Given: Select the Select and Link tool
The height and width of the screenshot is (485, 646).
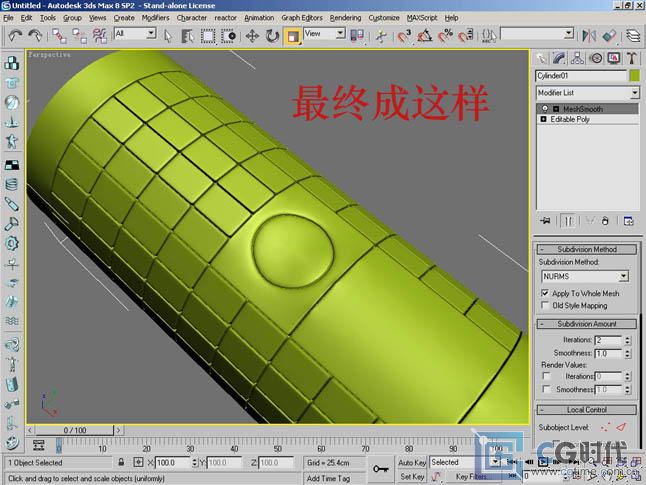Looking at the screenshot, I should (59, 36).
